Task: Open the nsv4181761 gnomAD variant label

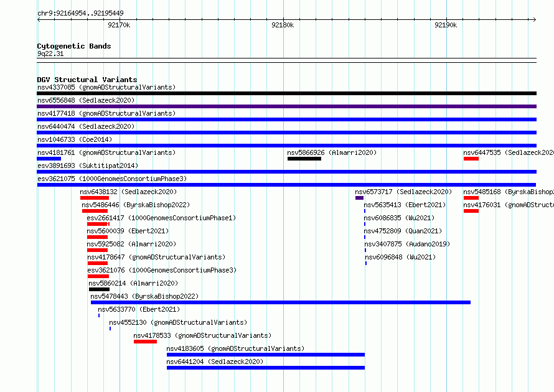Action: [x=106, y=152]
